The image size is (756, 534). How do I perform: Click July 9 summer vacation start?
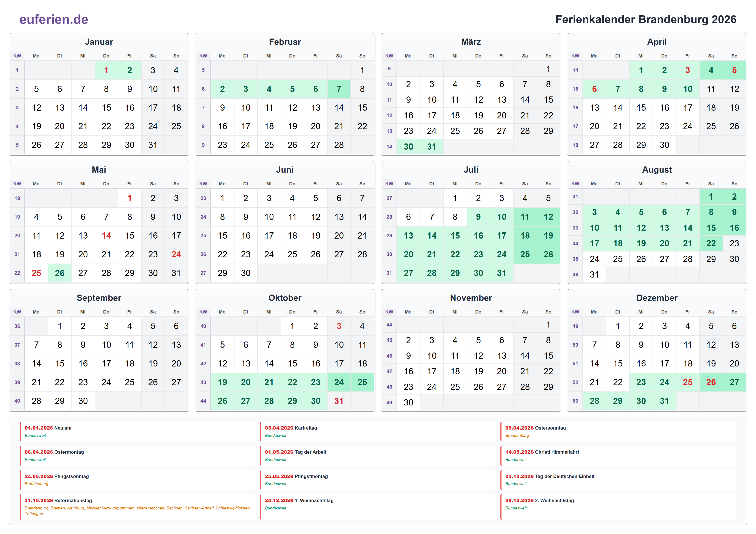pos(478,217)
